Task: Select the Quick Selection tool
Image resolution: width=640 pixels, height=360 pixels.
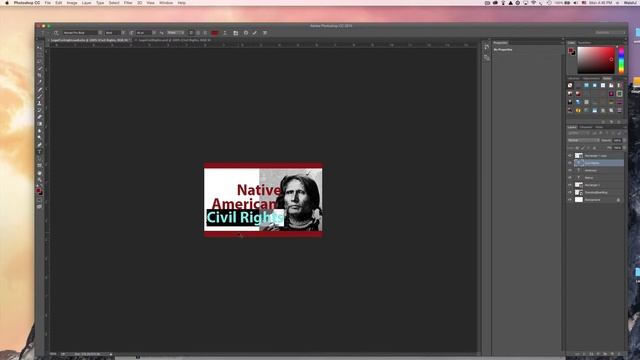Action: coord(40,68)
